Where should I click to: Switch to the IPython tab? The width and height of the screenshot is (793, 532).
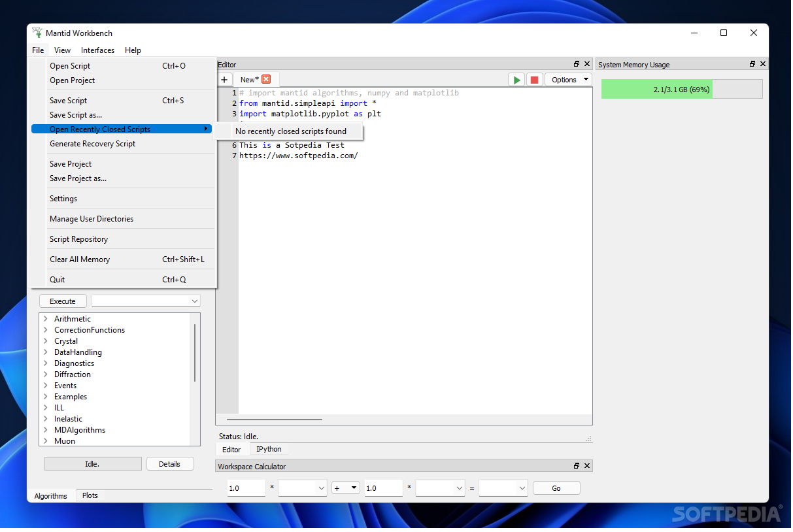click(x=269, y=449)
